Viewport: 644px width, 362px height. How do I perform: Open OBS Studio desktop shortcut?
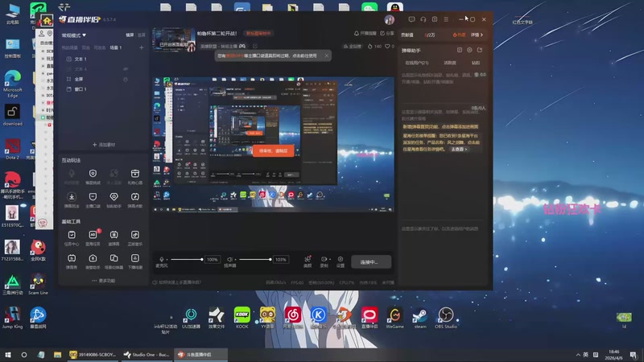point(446,318)
